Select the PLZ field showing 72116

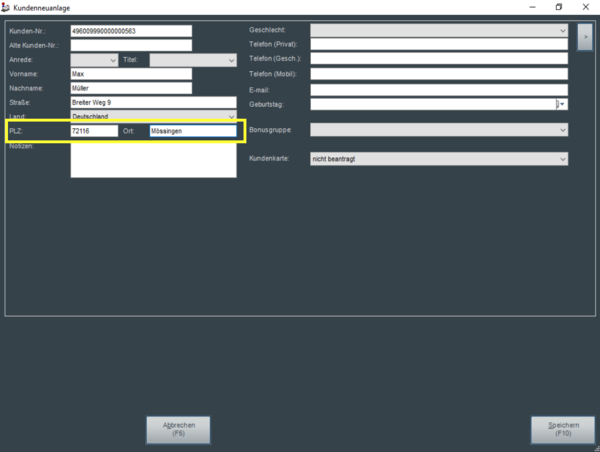click(x=93, y=131)
